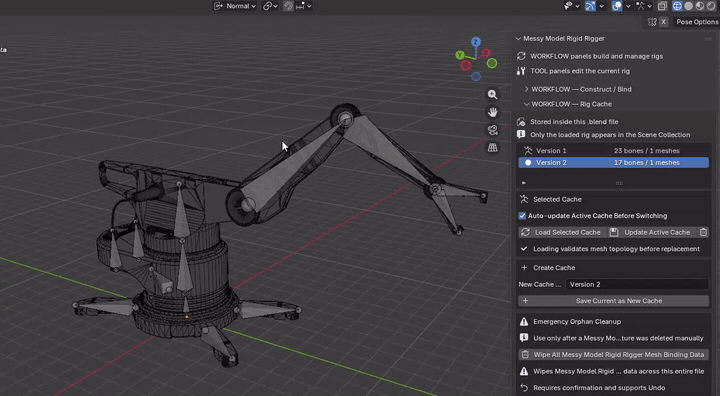Click the bone overlay armature icon

641,6
